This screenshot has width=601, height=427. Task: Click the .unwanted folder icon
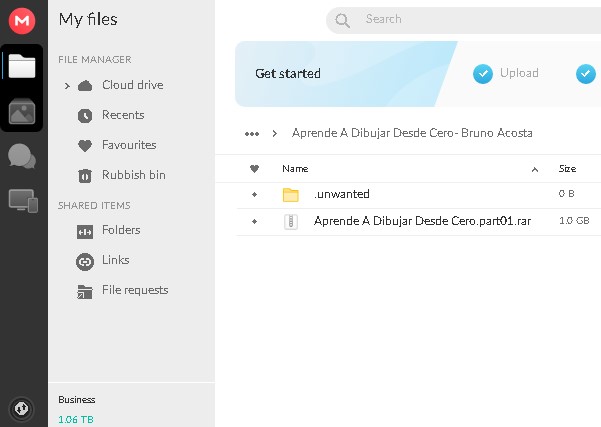[x=291, y=194]
